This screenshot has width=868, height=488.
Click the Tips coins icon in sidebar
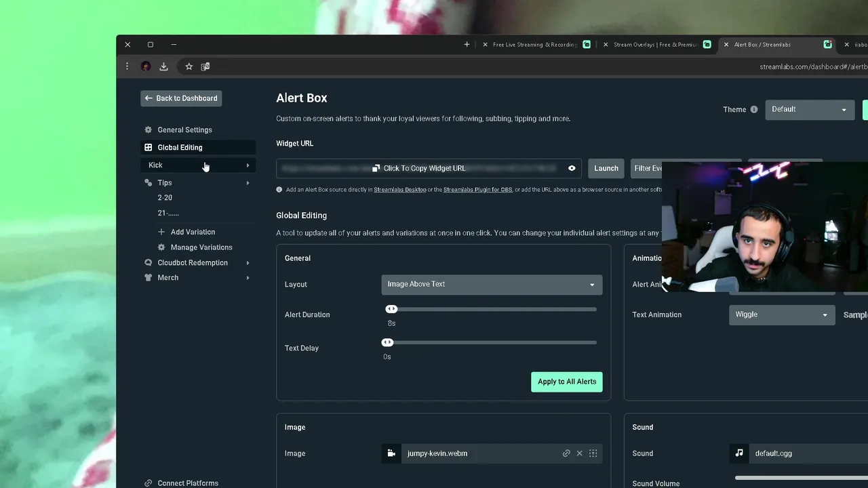(x=148, y=182)
